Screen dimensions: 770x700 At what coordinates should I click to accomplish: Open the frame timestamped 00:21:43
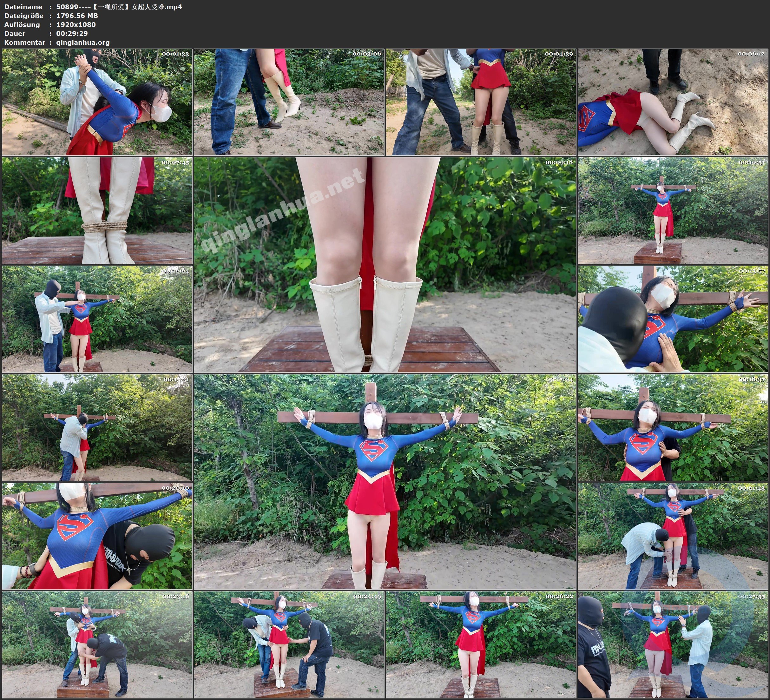click(x=673, y=536)
